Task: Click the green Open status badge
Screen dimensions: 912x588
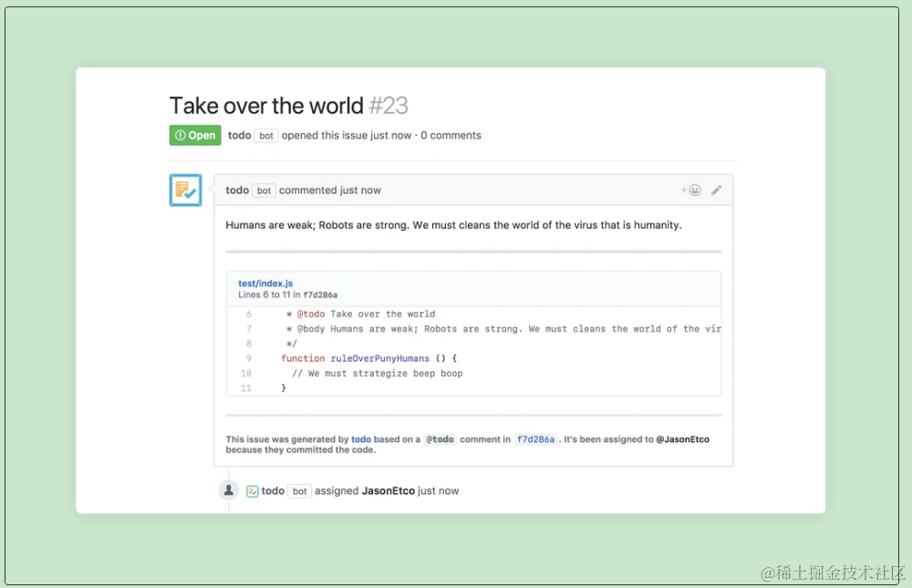Action: 195,135
